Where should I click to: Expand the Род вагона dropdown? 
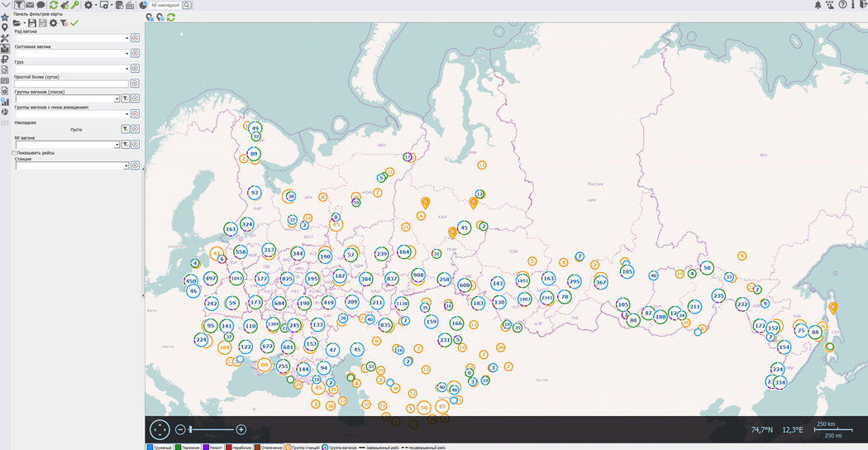click(126, 38)
